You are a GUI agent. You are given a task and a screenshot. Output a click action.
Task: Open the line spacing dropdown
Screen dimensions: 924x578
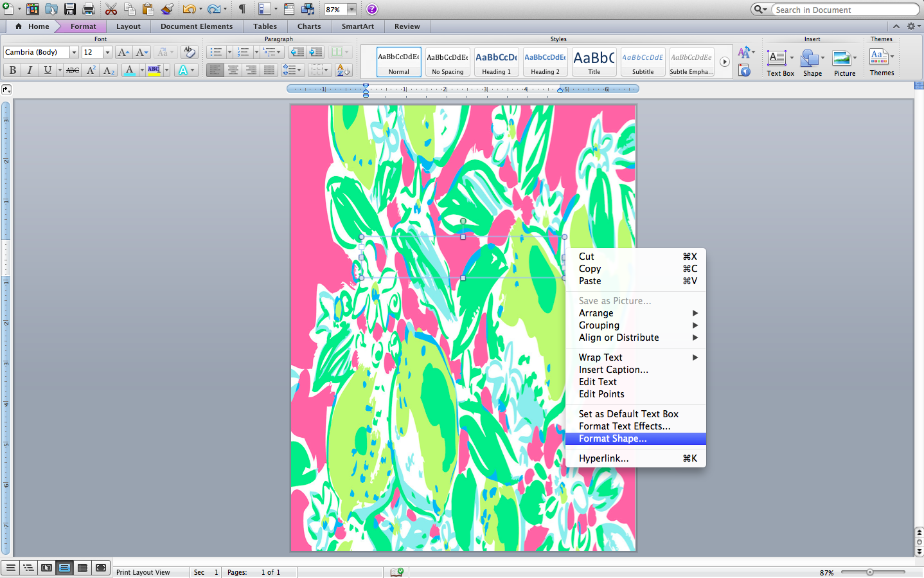[x=292, y=70]
